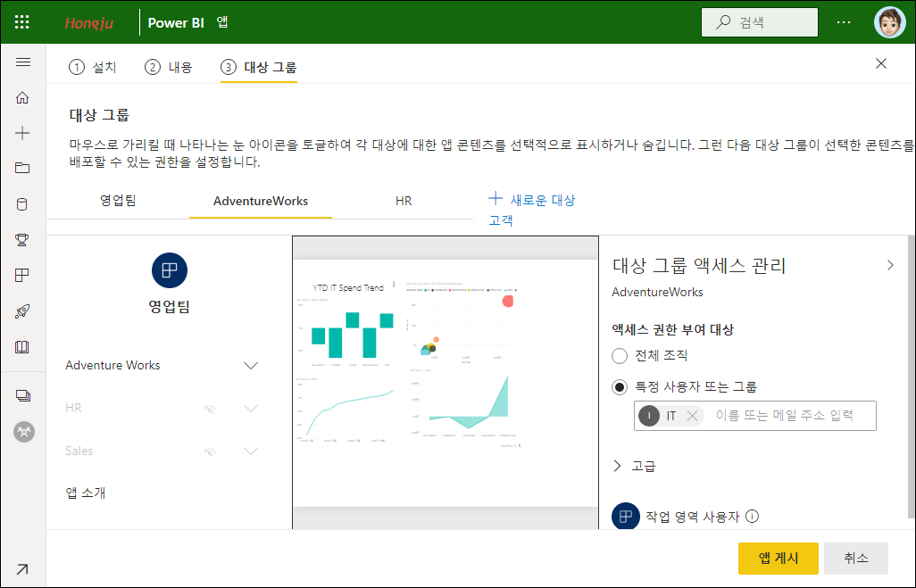Toggle the hamburger navigation menu
This screenshot has width=916, height=588.
coord(23,62)
